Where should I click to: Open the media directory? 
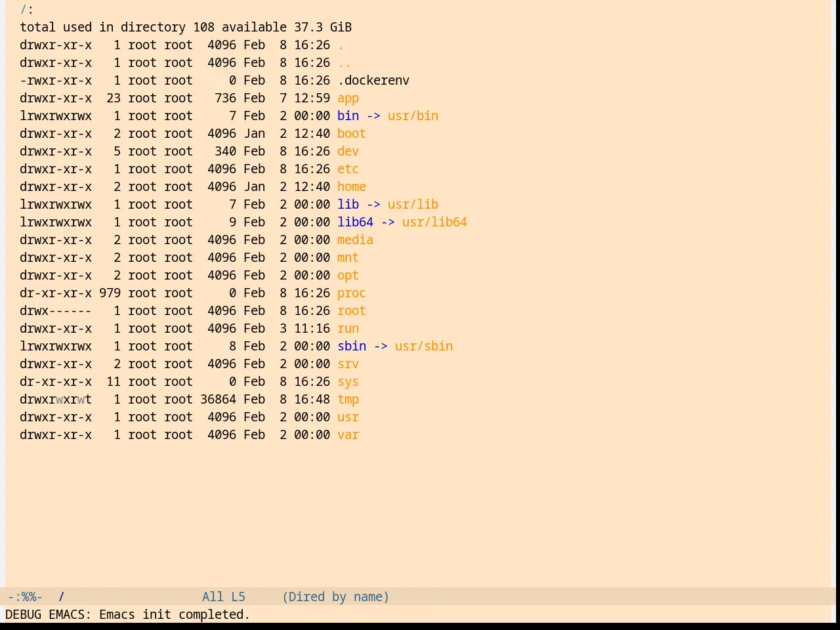[355, 240]
